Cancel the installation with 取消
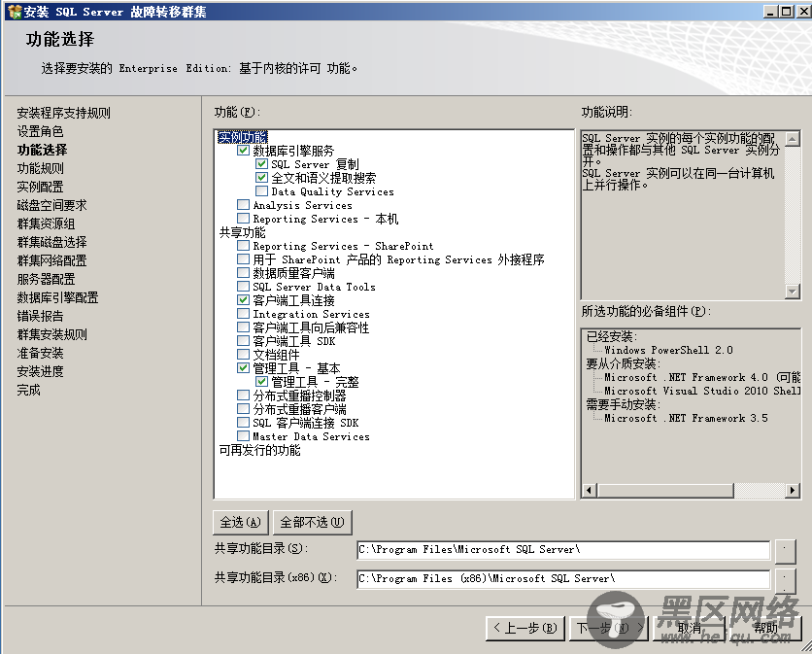This screenshot has width=812, height=654. tap(689, 628)
